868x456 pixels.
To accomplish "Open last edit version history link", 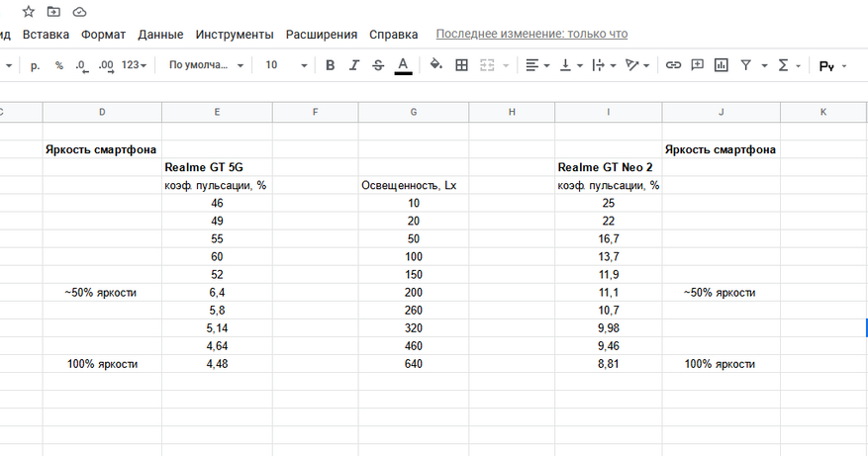I will pos(531,34).
